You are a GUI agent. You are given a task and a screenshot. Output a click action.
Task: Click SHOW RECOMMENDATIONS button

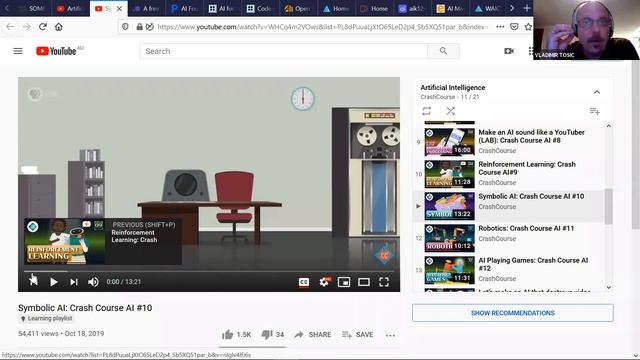pyautogui.click(x=513, y=313)
